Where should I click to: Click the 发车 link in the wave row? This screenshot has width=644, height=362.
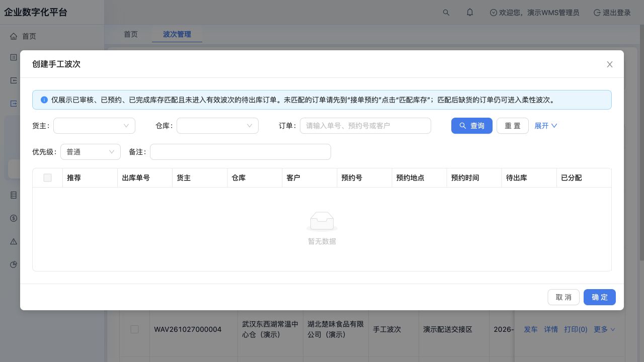(x=531, y=329)
